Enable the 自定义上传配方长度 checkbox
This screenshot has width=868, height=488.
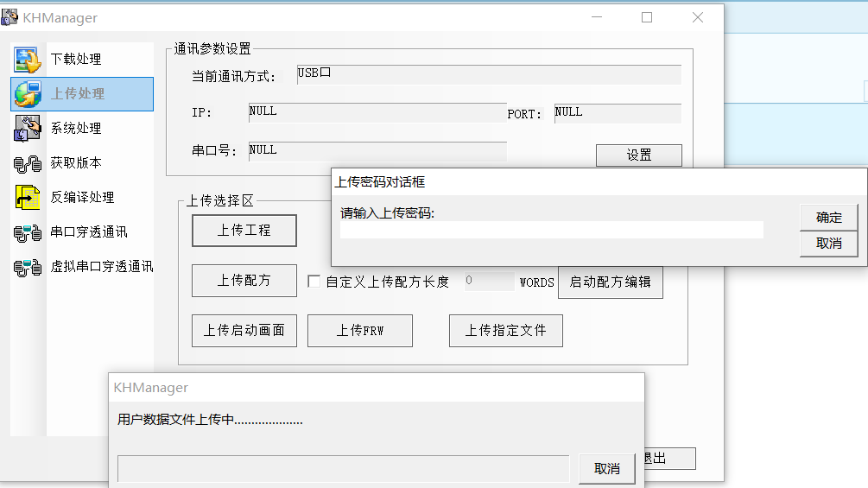(x=314, y=282)
